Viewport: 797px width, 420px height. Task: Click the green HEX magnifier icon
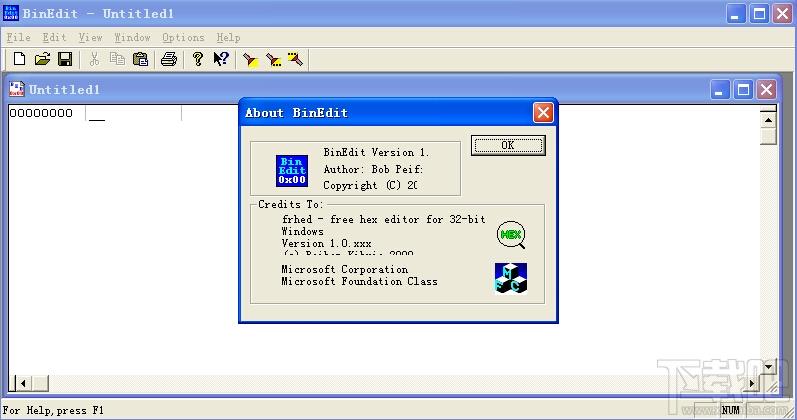pyautogui.click(x=511, y=235)
